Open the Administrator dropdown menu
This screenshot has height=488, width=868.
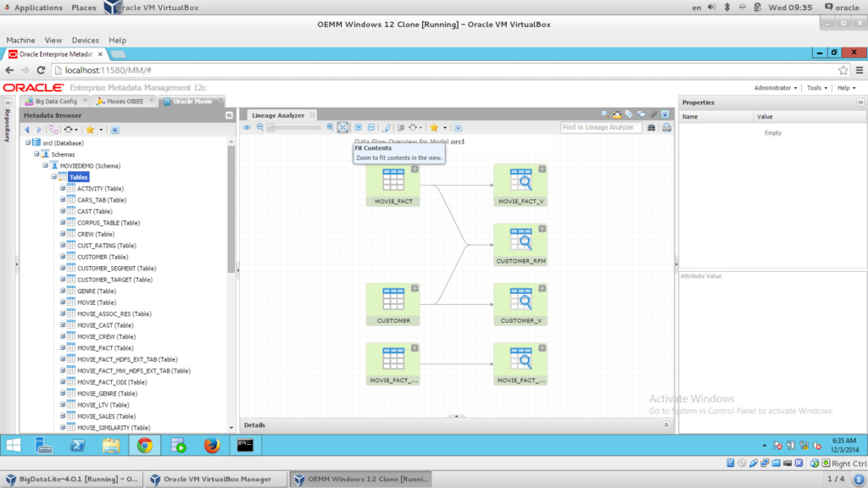click(x=775, y=88)
